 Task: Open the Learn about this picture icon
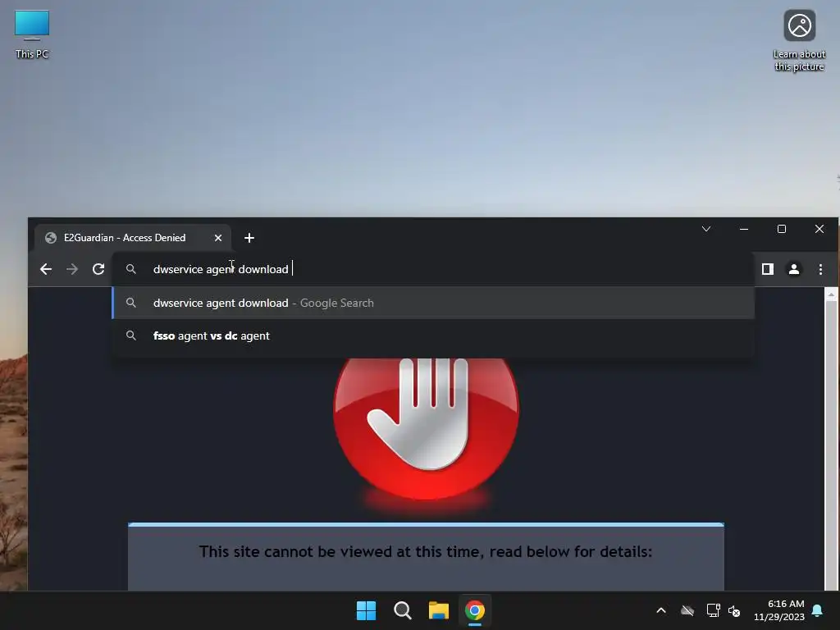coord(799,40)
